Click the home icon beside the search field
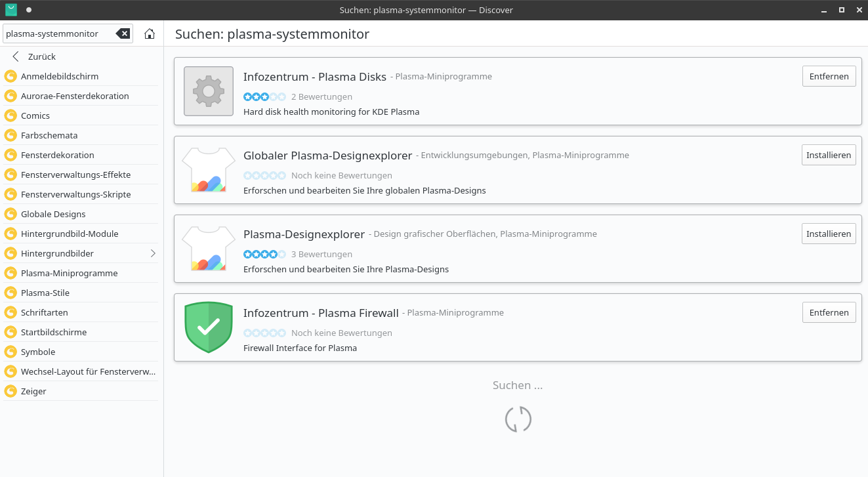Image resolution: width=868 pixels, height=477 pixels. point(149,33)
